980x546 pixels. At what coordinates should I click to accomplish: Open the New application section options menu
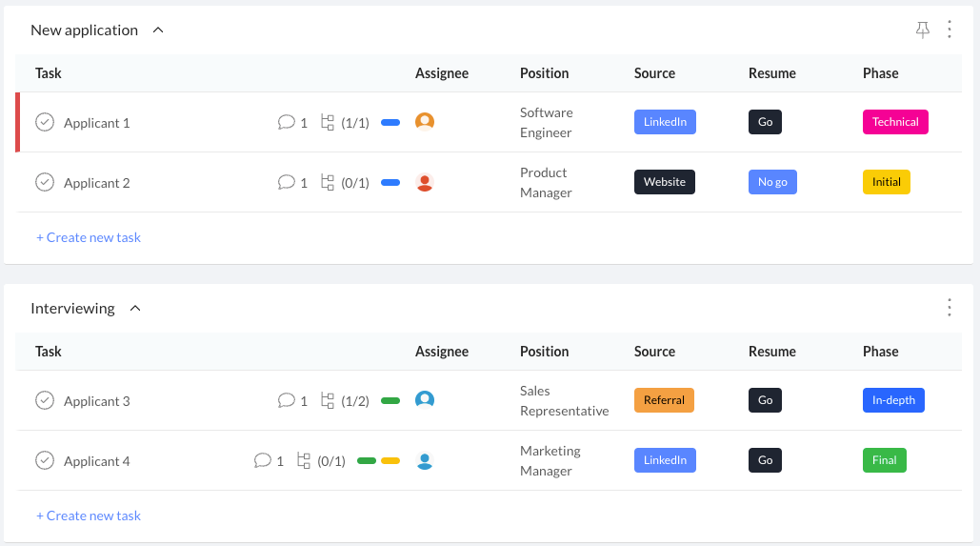[949, 30]
